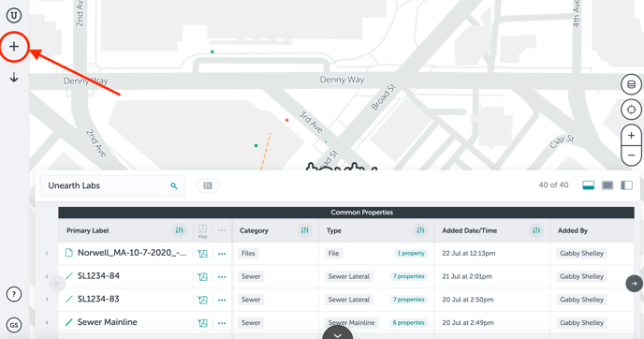Click the file icon of Norwell_MA row
The width and height of the screenshot is (644, 339).
coord(69,253)
